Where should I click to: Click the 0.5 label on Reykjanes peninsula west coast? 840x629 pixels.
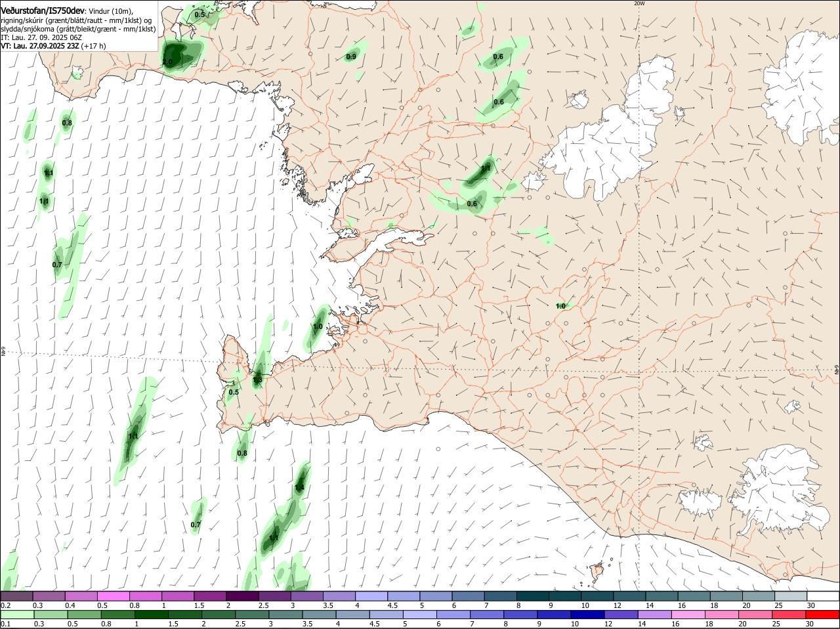[234, 392]
